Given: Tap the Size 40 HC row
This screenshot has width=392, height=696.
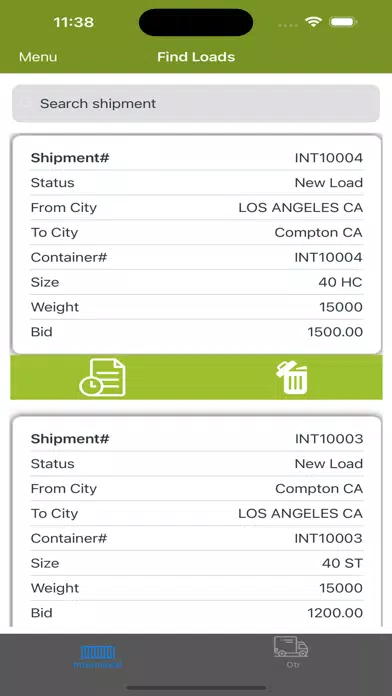Looking at the screenshot, I should [x=197, y=282].
